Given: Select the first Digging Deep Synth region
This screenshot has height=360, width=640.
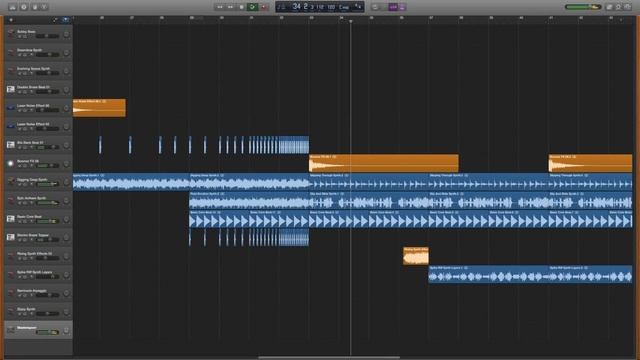Looking at the screenshot, I should pyautogui.click(x=131, y=182).
